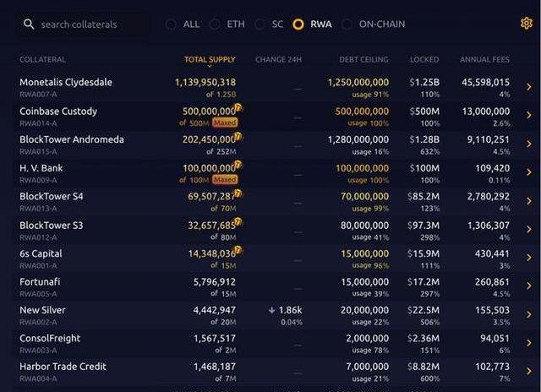Expand the Monetalis Clydesdale row chevron

point(529,87)
